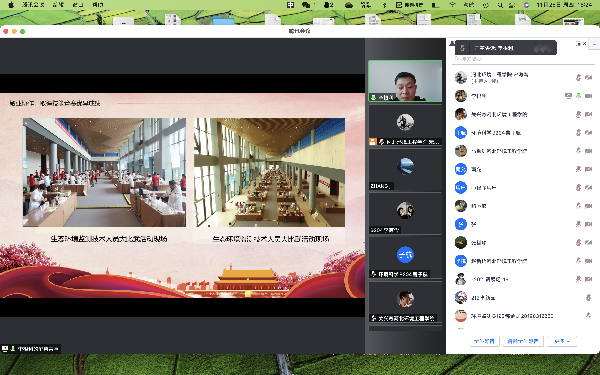Screen dimensions: 600x375
Task: Toggle microphone for first participant in list
Action: tap(578, 77)
